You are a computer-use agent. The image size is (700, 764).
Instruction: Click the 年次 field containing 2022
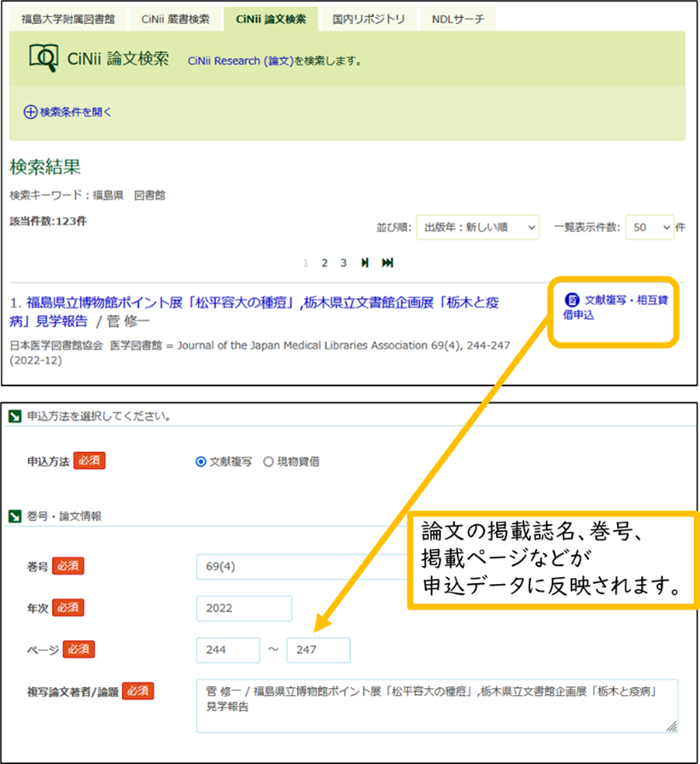click(x=243, y=609)
